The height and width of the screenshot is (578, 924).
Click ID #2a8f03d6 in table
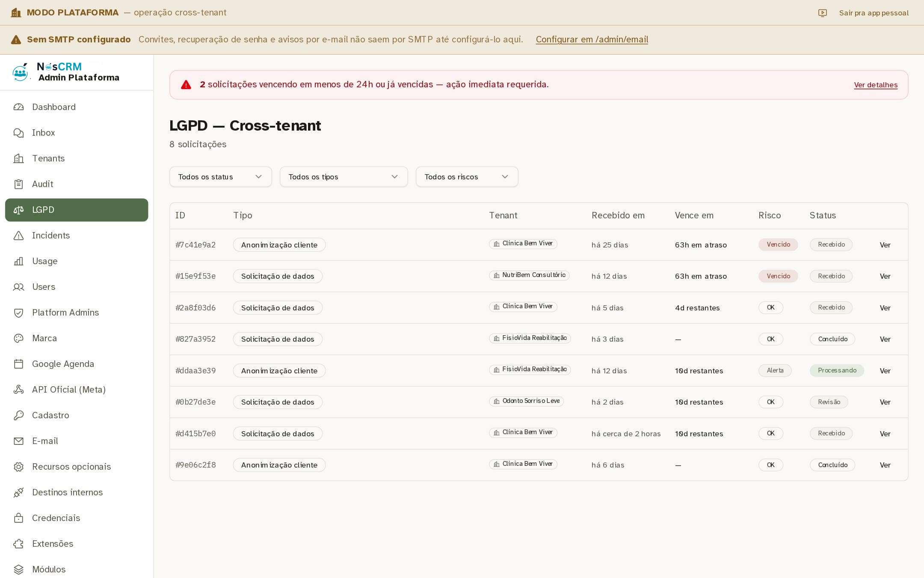click(x=195, y=308)
